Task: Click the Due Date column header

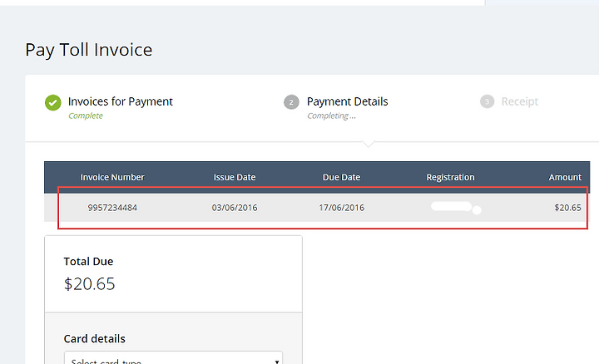Action: pyautogui.click(x=342, y=177)
